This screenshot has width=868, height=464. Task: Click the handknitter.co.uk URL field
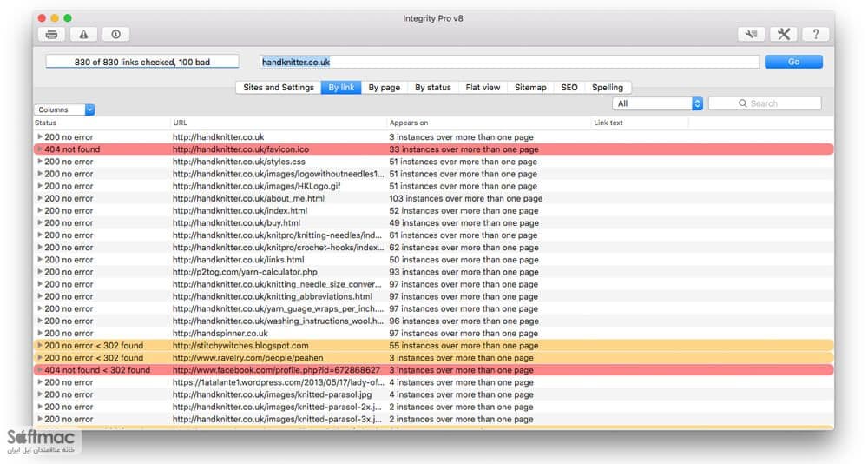point(510,62)
